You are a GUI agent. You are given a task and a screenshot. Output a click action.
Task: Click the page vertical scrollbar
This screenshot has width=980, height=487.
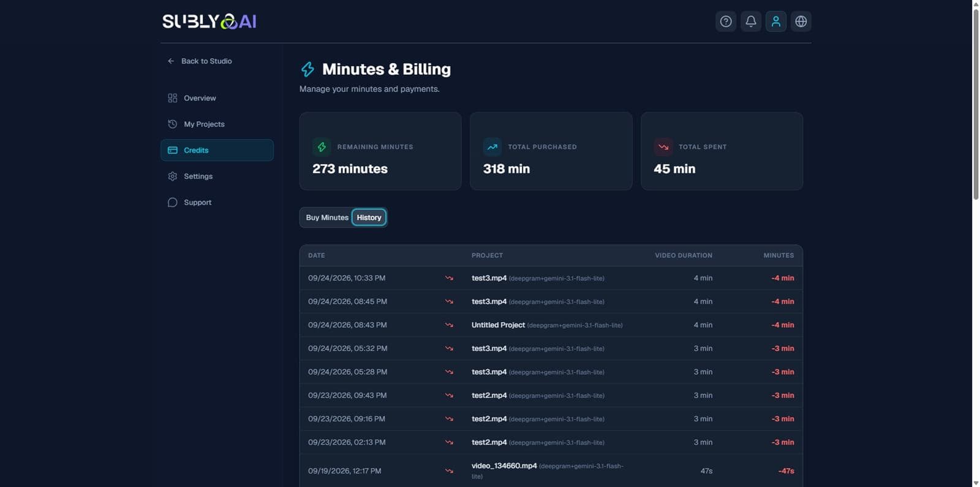pyautogui.click(x=976, y=104)
